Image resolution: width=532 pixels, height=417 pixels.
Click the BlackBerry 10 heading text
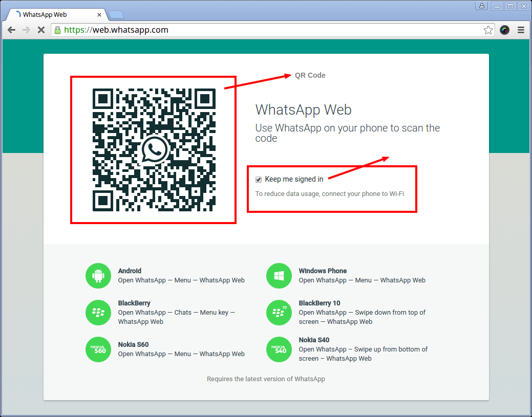(x=320, y=303)
